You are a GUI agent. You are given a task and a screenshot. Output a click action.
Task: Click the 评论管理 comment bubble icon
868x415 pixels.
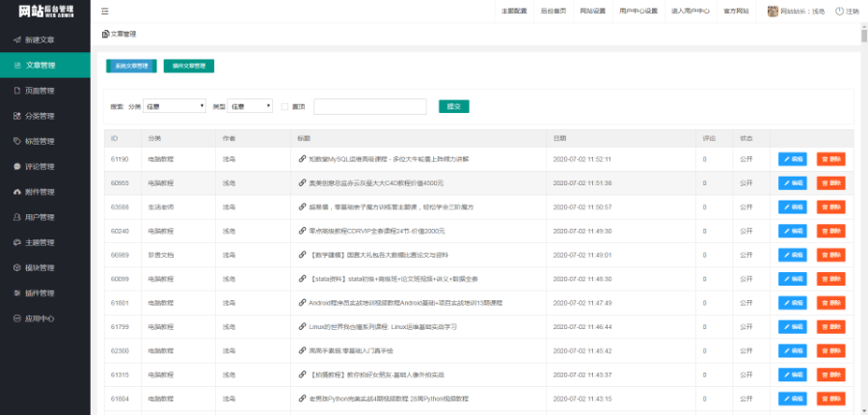(16, 166)
